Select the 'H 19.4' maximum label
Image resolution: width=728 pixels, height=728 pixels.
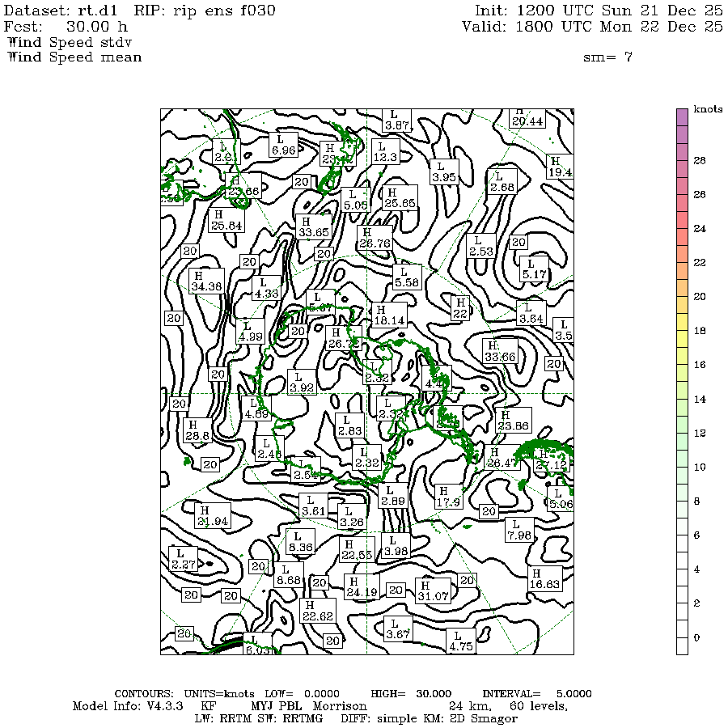(x=560, y=166)
